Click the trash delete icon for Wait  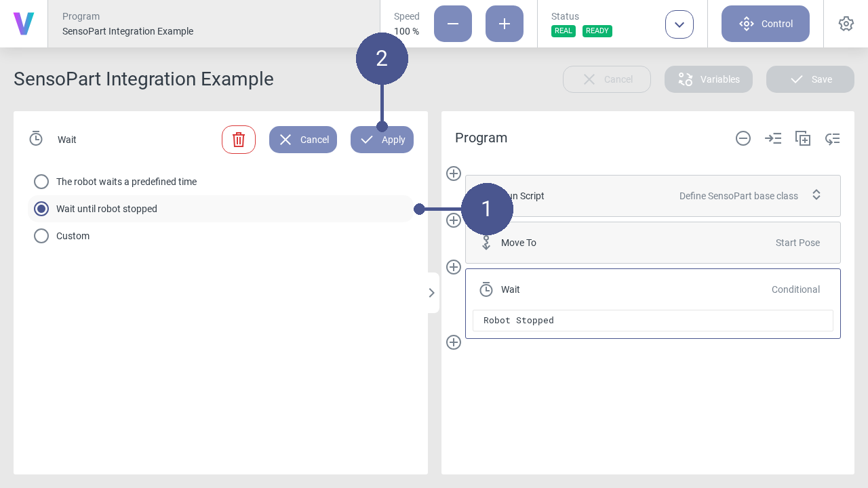tap(239, 140)
